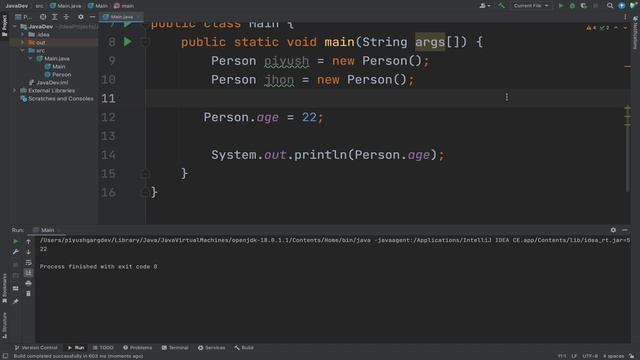Collapse all in Project panel toolbar

pos(66,17)
